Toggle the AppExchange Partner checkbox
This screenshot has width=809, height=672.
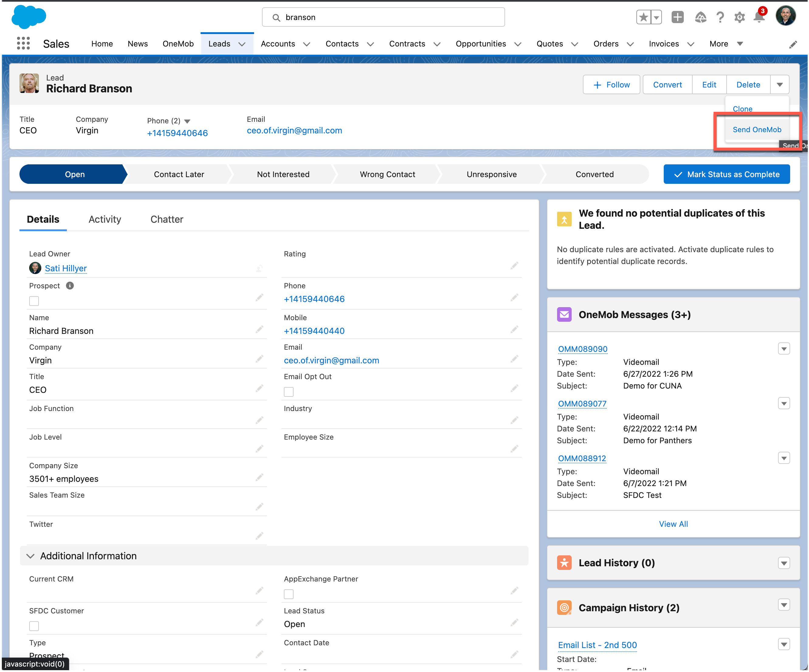(288, 594)
